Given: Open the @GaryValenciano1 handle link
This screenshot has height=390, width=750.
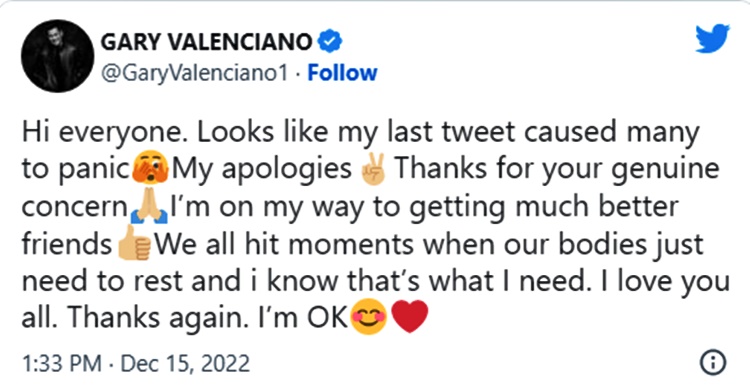Looking at the screenshot, I should [195, 73].
